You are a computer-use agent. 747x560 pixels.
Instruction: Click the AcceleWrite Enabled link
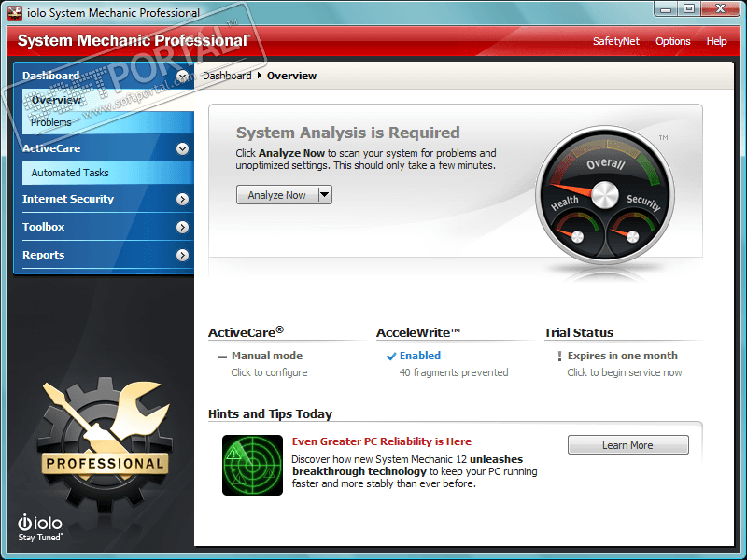(419, 356)
